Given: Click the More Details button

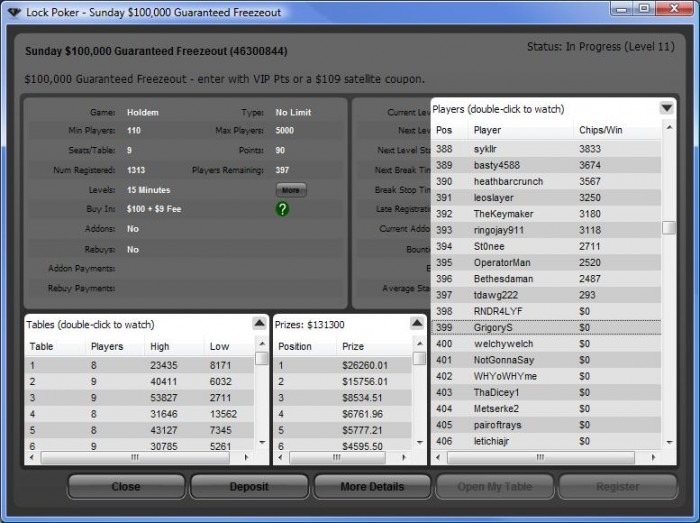Looking at the screenshot, I should click(x=372, y=486).
